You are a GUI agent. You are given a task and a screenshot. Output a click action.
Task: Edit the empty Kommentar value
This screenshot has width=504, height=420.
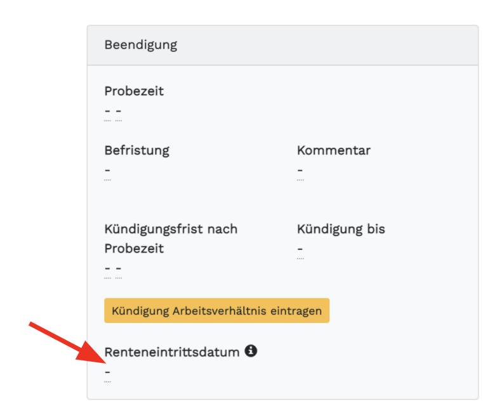[300, 171]
